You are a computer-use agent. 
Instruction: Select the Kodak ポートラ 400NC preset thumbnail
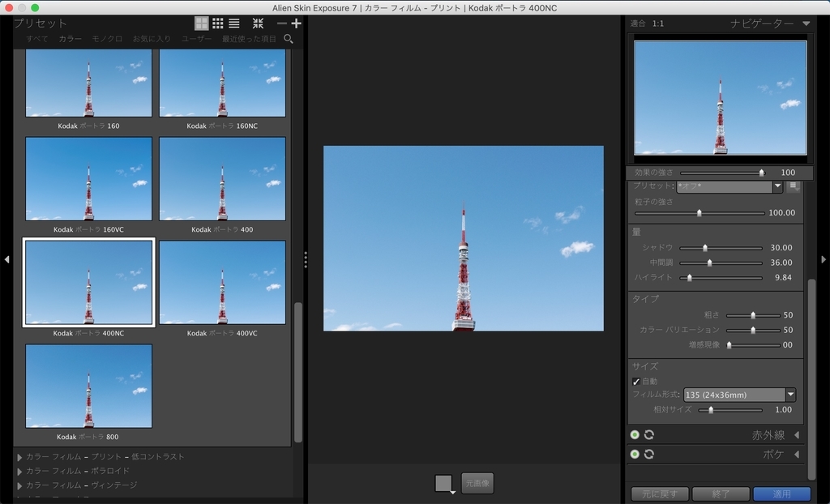89,283
